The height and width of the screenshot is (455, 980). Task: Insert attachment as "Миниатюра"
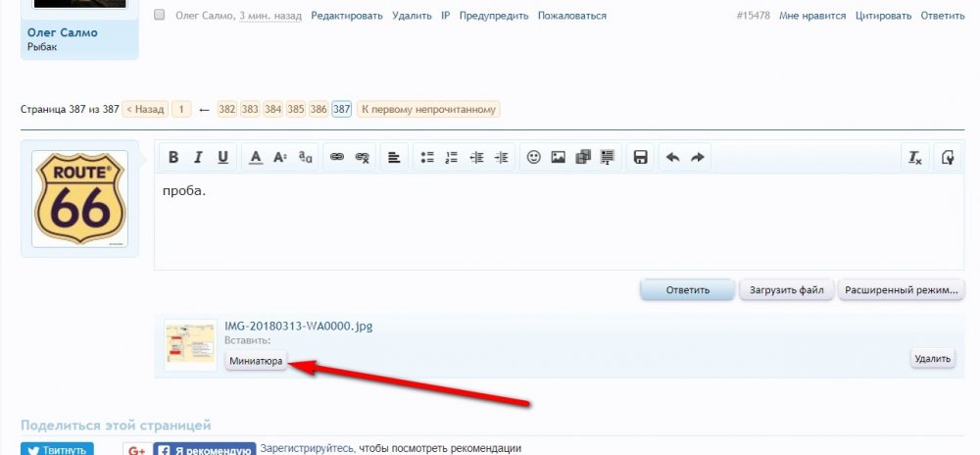[x=256, y=361]
